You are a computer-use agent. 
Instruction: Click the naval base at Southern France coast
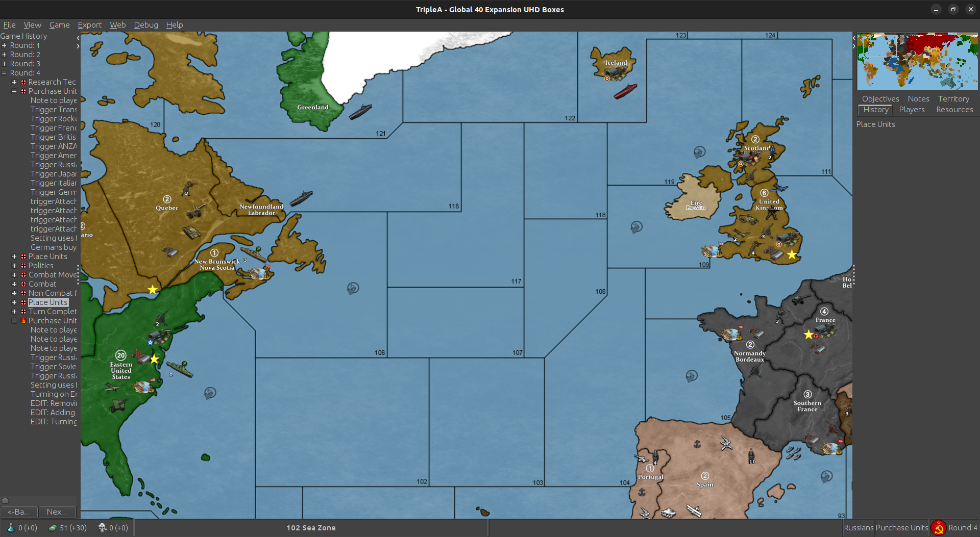point(831,448)
